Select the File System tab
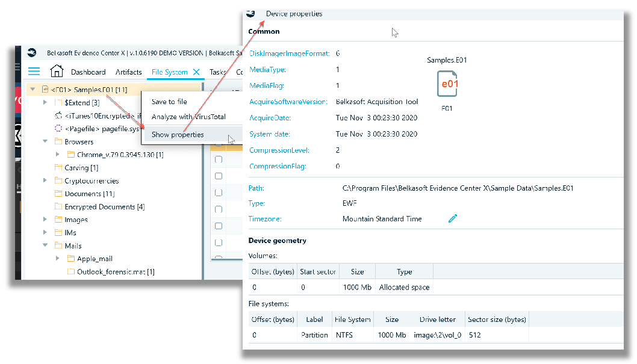 [x=169, y=72]
